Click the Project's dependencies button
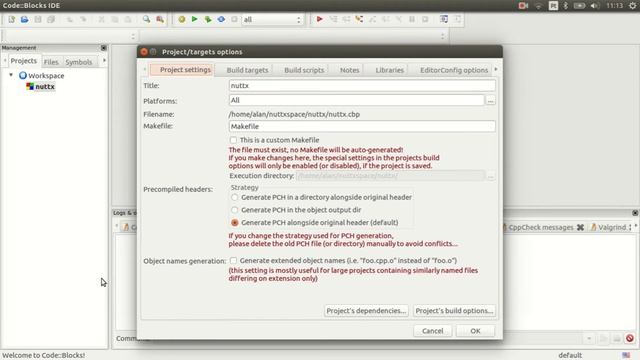640x360 pixels. 366,311
